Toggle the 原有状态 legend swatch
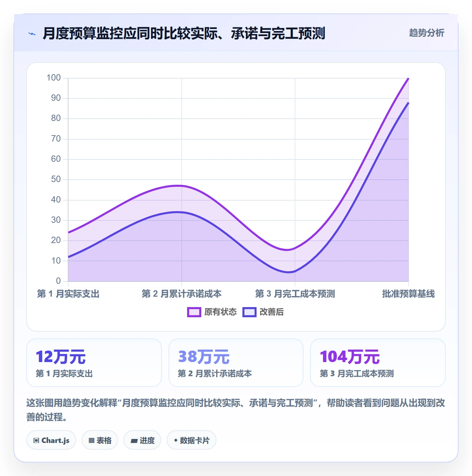The image size is (472, 476). (x=194, y=312)
